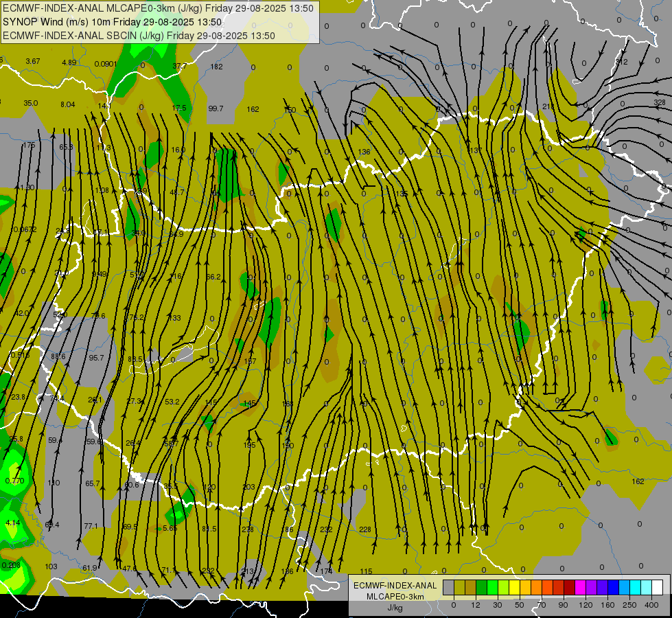Click the map value 133
The image size is (672, 618).
point(175,318)
